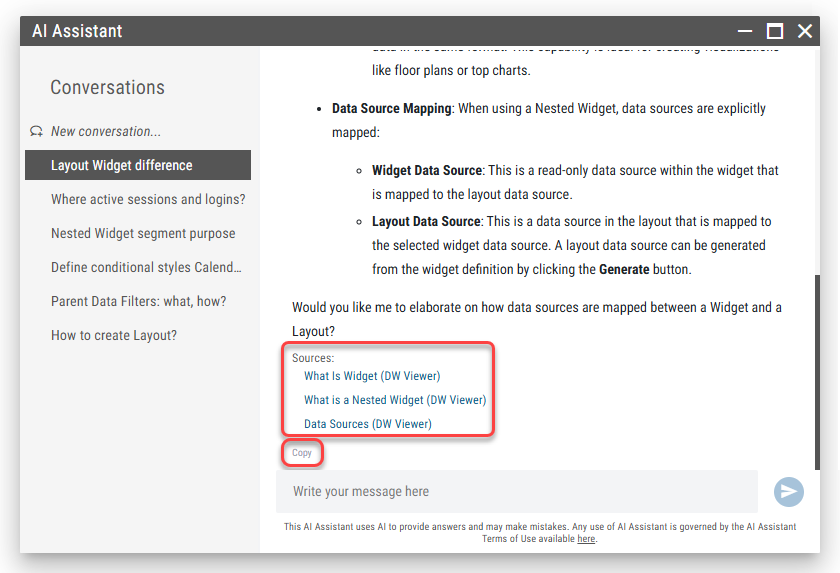Open Terms of Use 'here' link
840x573 pixels.
(586, 539)
